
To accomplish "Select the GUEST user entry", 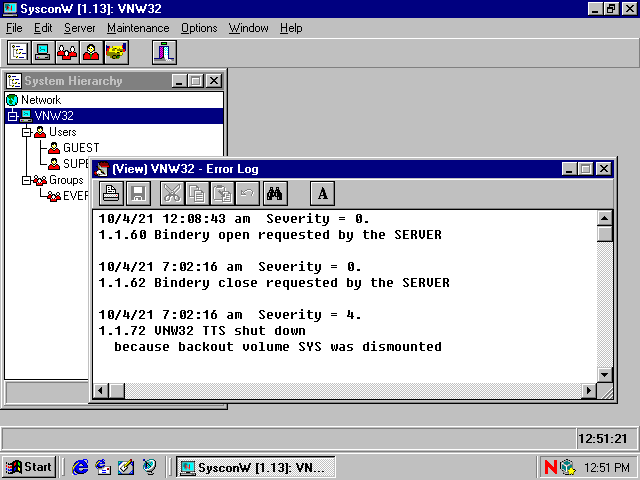I will tap(81, 148).
